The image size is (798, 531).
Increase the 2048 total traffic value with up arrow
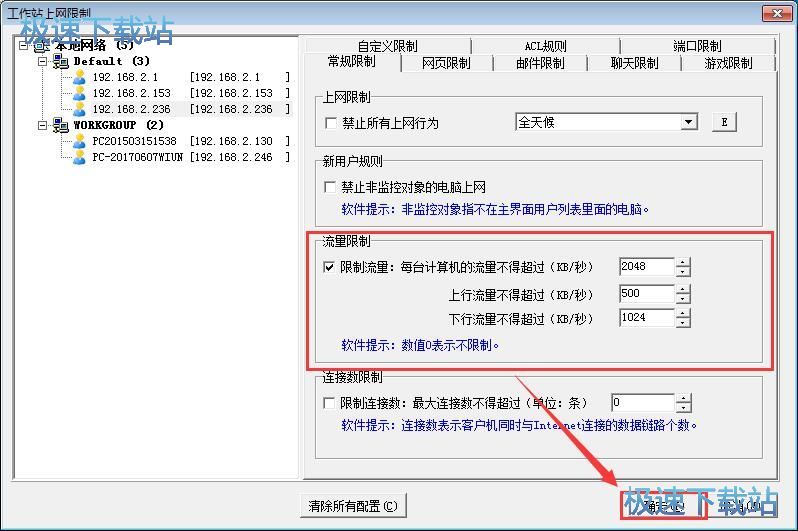[683, 262]
